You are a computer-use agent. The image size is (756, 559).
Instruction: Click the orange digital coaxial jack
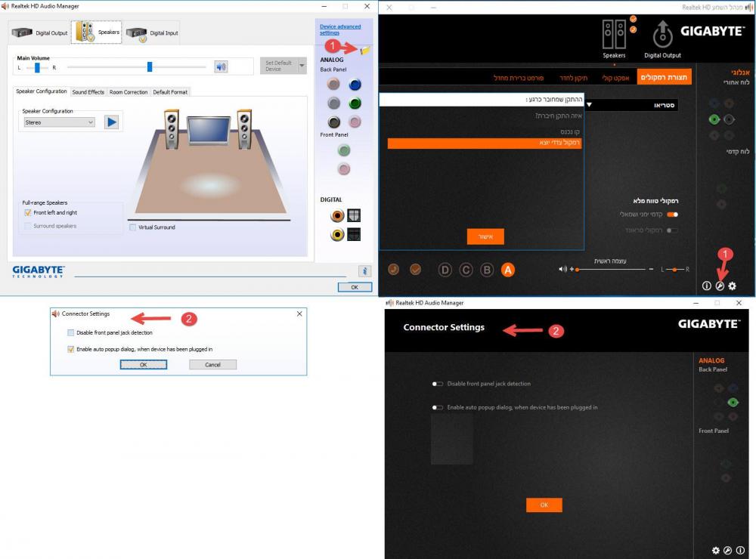coord(337,215)
